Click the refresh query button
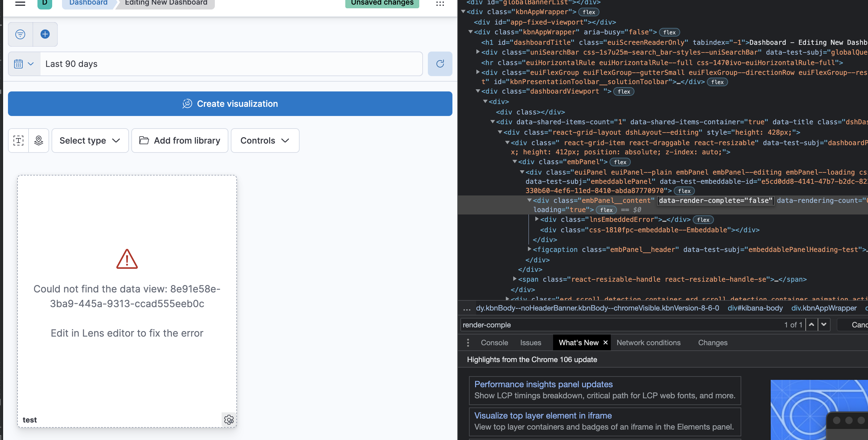Screen dimensions: 868x440 (440, 64)
